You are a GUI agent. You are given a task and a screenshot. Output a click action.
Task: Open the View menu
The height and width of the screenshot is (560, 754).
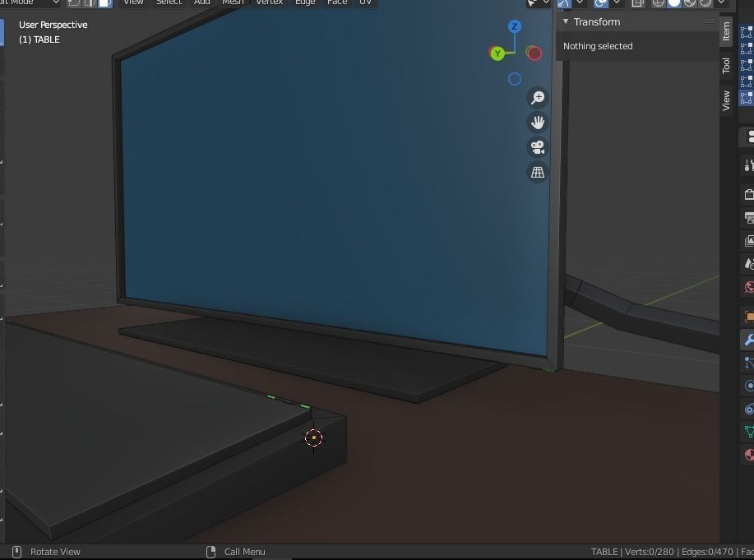pos(133,2)
